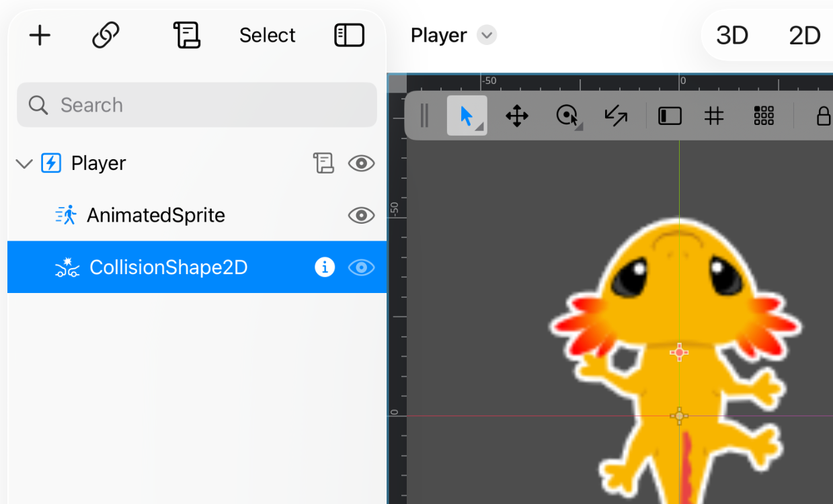
Task: Switch to the 2D workspace
Action: pos(805,36)
